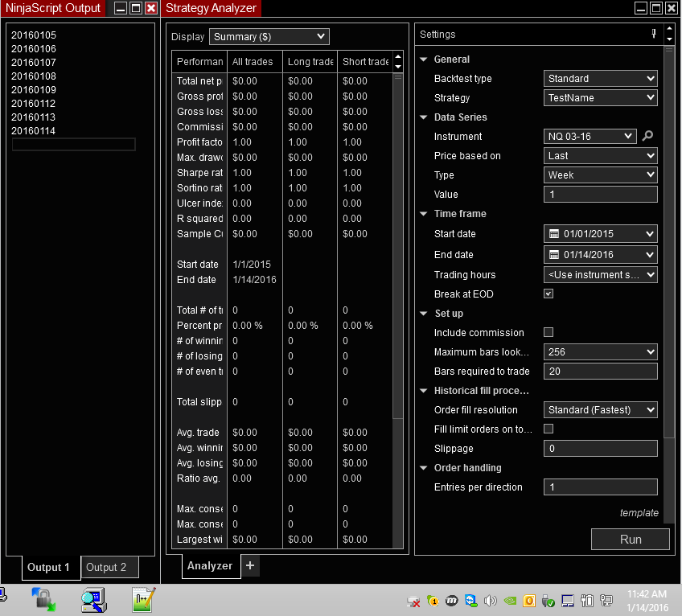Click the instrument search magnifier icon
This screenshot has width=682, height=616.
[647, 136]
